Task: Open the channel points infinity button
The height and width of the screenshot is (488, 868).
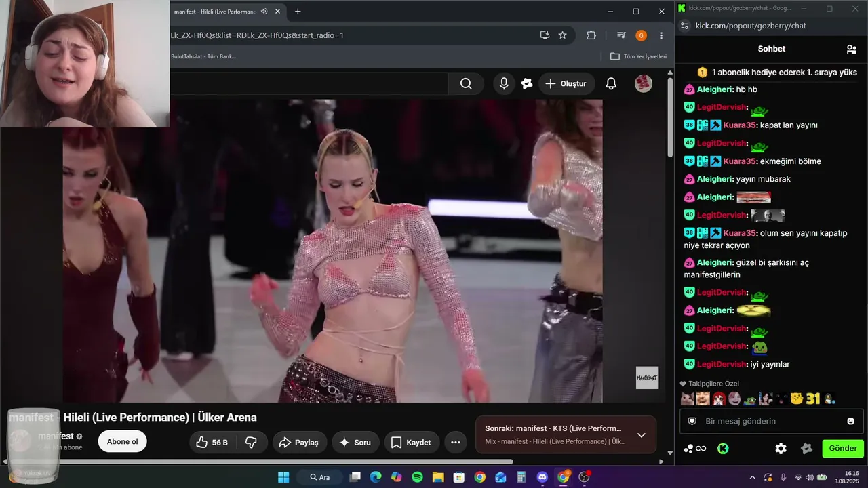Action: coord(694,449)
